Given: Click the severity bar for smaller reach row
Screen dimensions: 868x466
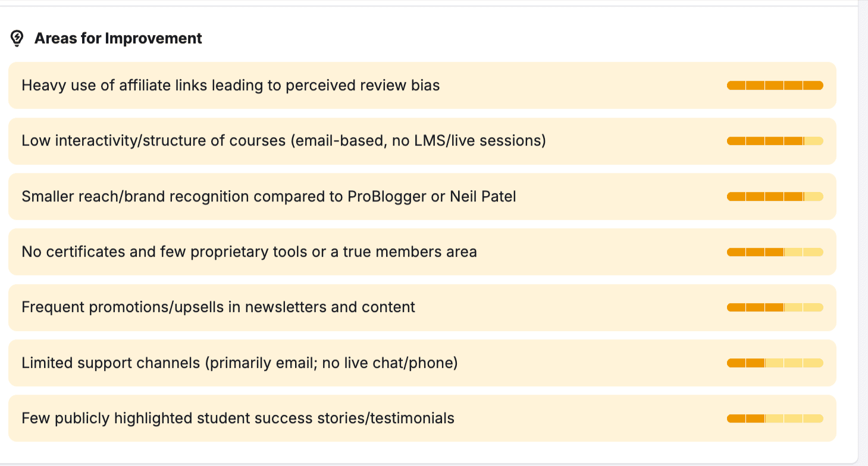Looking at the screenshot, I should point(775,197).
